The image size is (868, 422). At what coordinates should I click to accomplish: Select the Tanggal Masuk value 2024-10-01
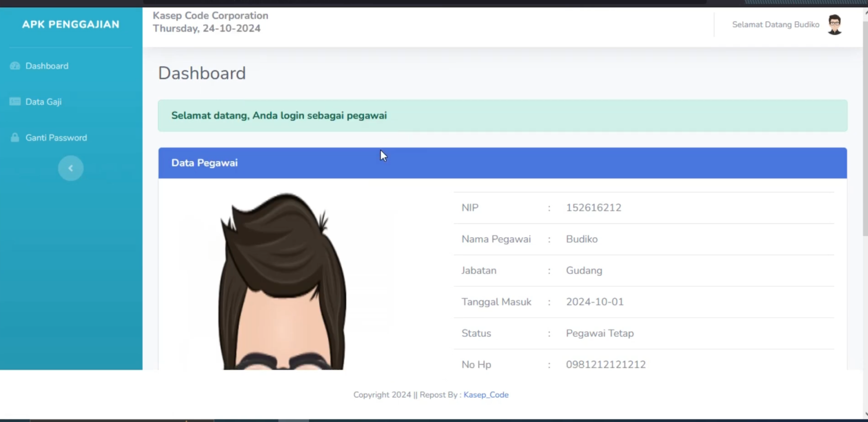click(595, 302)
